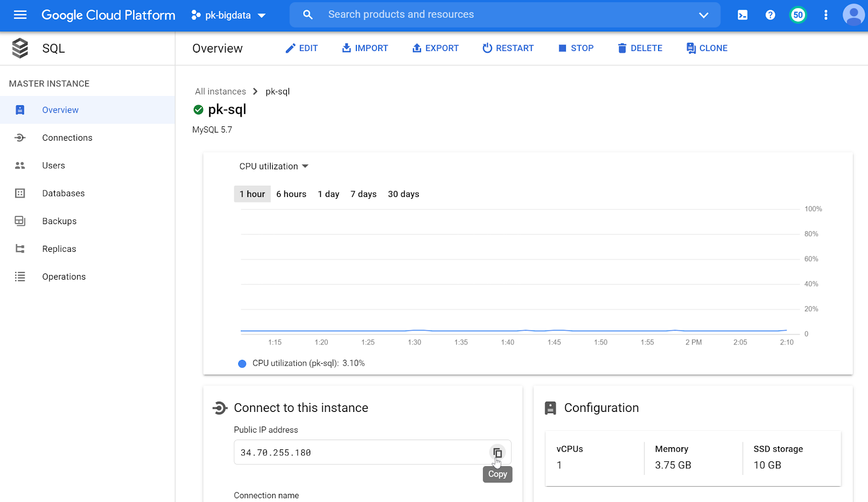Viewport: 868px width, 502px height.
Task: Click the green status check icon beside pk-sql
Action: [199, 110]
